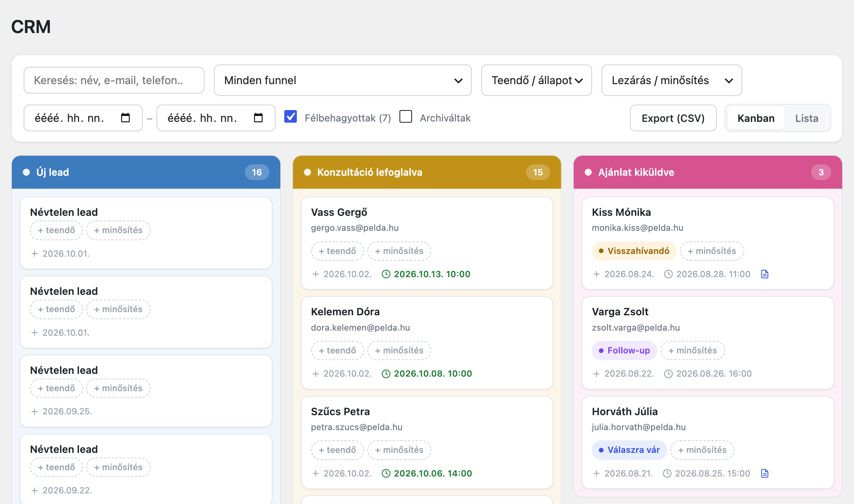Viewport: 854px width, 504px height.
Task: Open calendar picker in end date field
Action: (258, 118)
